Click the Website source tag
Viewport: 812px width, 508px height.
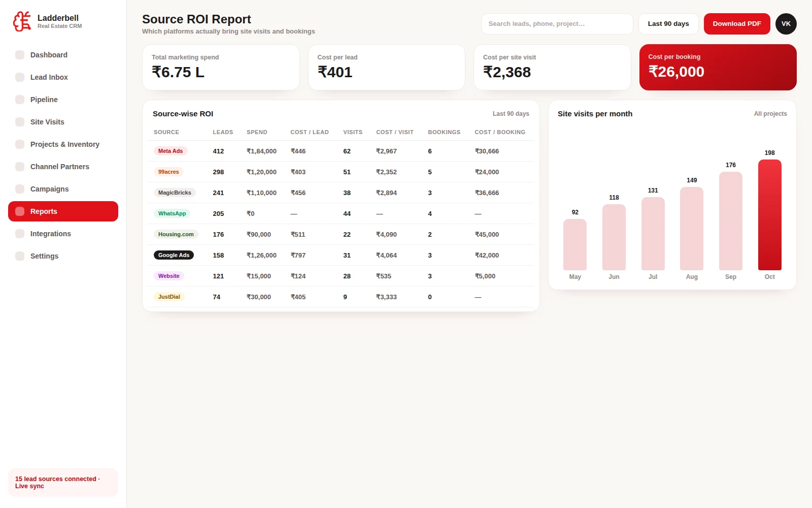[169, 276]
